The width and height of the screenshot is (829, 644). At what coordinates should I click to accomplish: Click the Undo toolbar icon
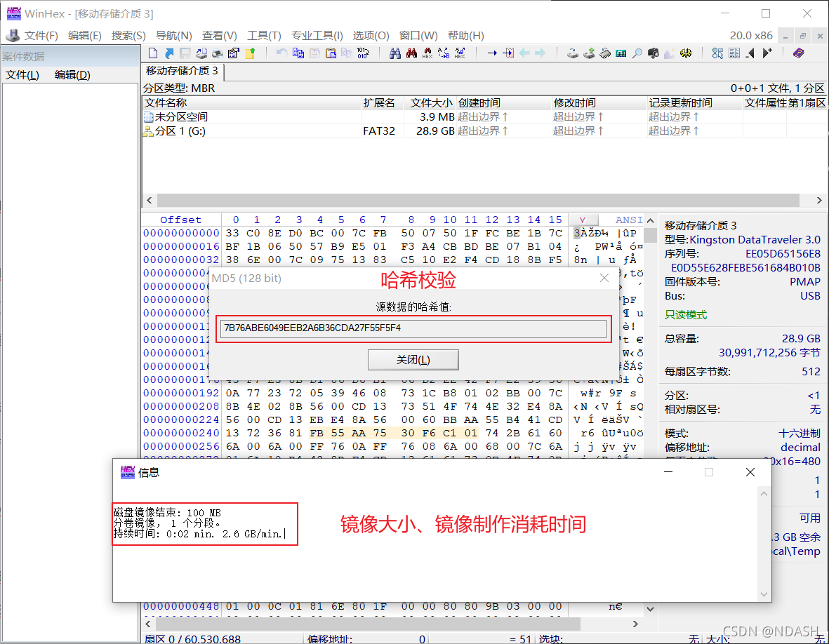coord(281,53)
